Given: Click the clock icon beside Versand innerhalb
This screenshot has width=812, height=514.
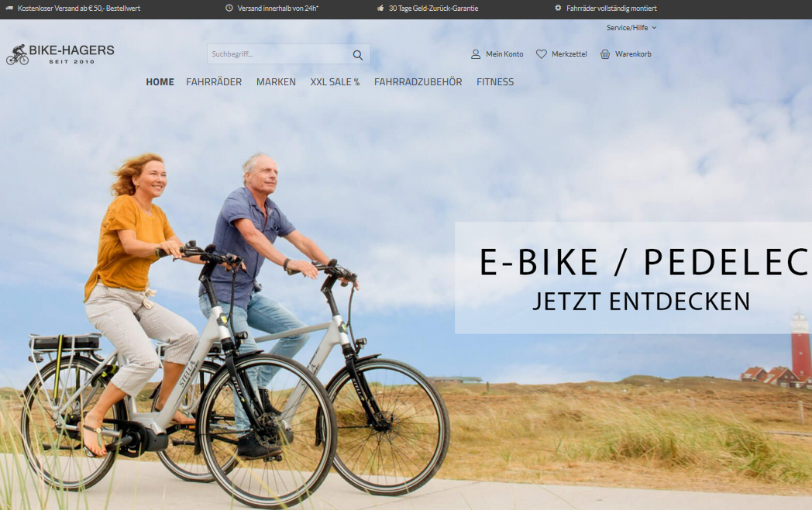Looking at the screenshot, I should pos(229,9).
